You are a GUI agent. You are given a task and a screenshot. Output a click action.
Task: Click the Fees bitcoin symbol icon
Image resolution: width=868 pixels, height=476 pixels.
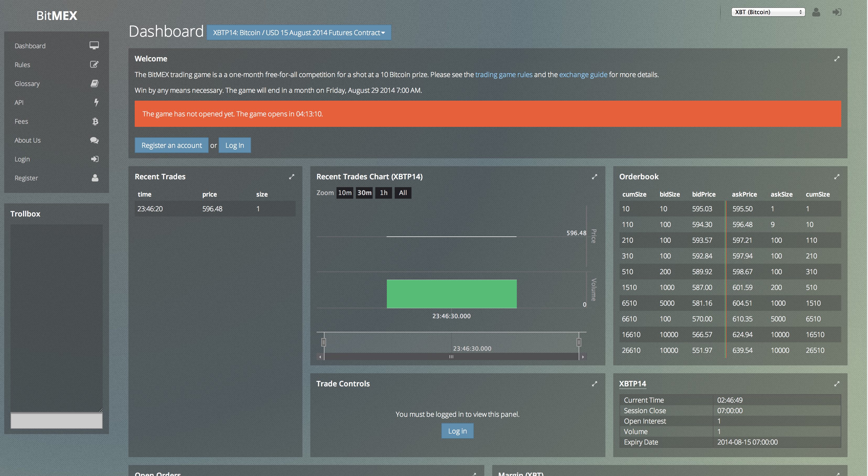point(95,121)
